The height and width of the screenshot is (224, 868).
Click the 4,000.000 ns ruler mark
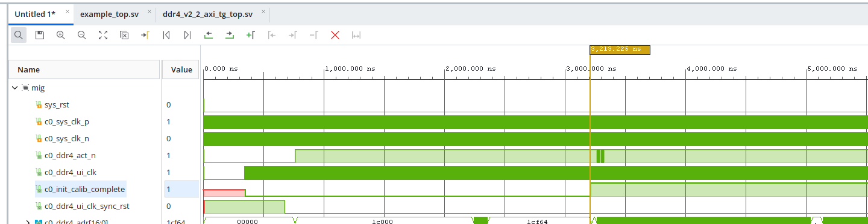coord(711,69)
